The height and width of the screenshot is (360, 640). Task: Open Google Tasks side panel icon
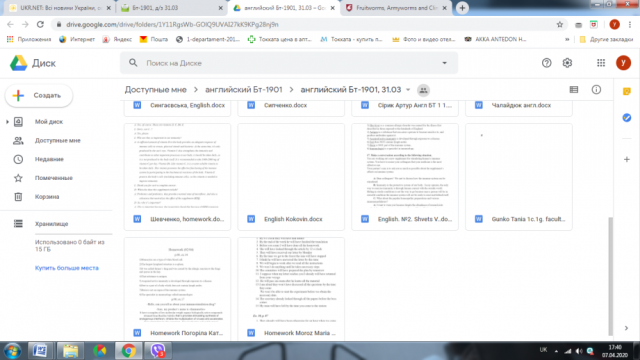tap(627, 118)
